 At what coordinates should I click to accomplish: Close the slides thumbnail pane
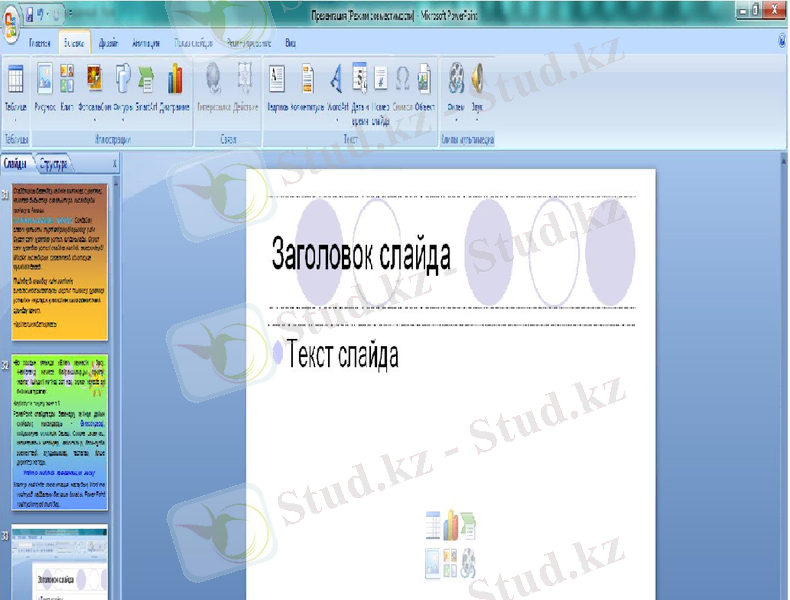coord(114,164)
